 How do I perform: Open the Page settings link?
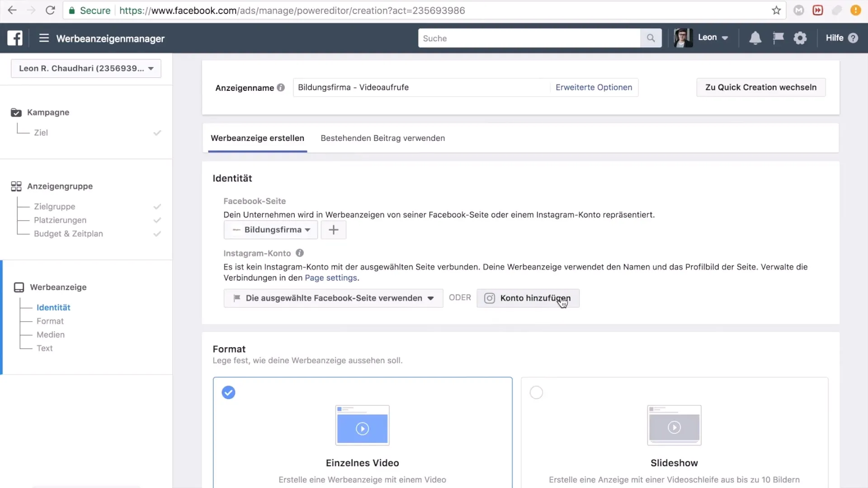[331, 278]
